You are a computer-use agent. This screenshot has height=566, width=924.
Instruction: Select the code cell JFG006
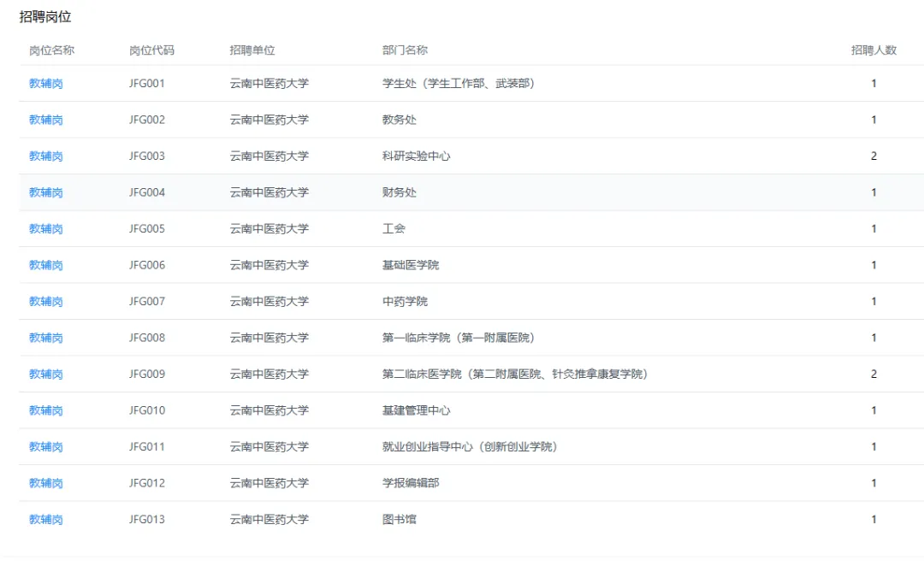147,265
